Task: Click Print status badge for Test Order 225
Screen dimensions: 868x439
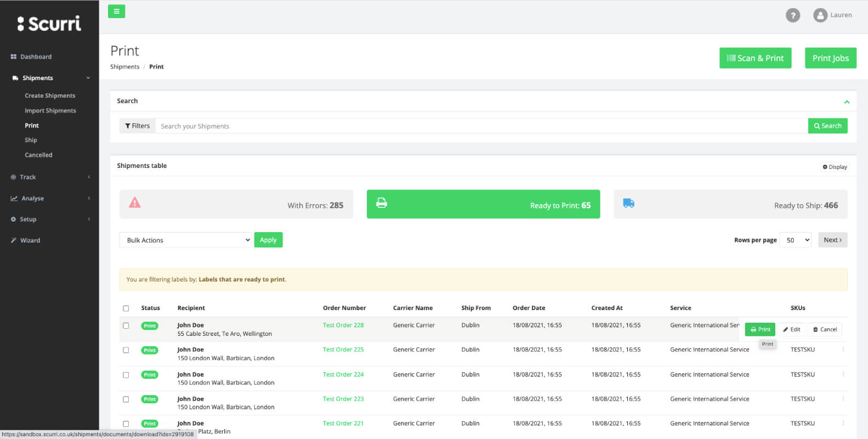Action: pyautogui.click(x=150, y=350)
